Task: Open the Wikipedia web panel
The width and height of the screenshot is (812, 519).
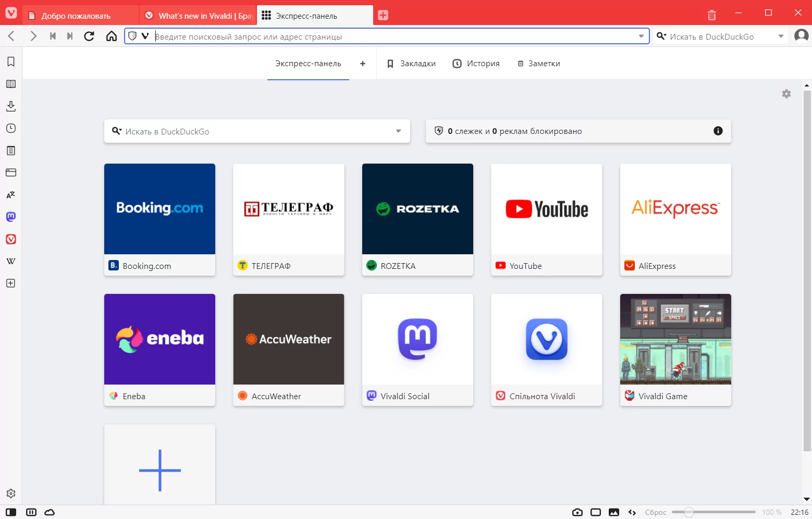Action: (x=11, y=261)
